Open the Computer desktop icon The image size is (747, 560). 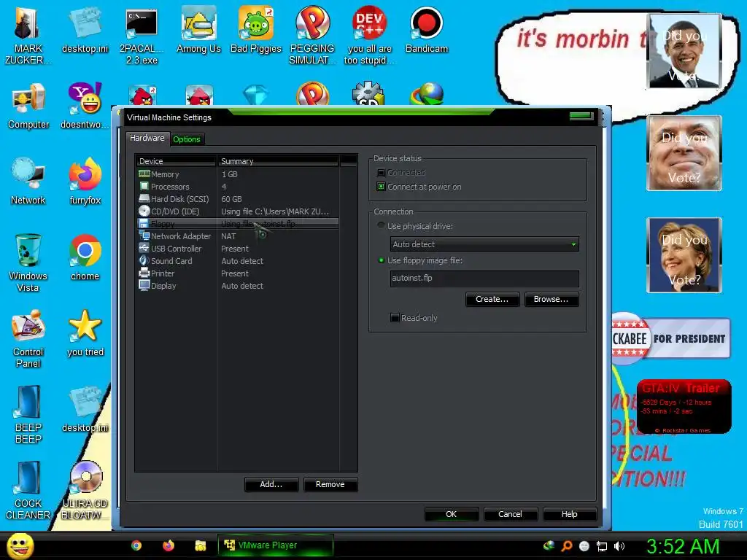(28, 106)
